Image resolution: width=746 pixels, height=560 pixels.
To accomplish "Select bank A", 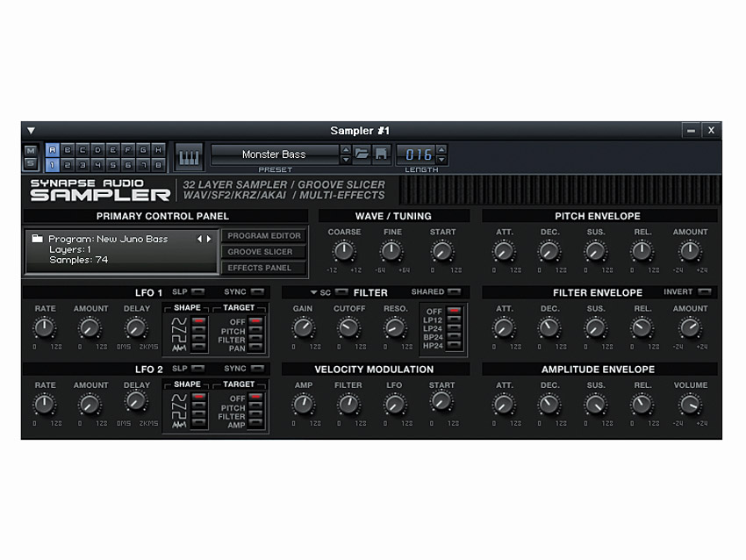I will pyautogui.click(x=53, y=150).
